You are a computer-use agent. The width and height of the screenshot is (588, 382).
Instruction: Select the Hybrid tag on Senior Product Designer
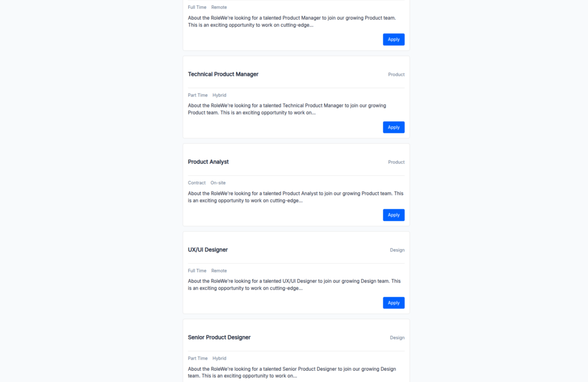[x=219, y=358]
